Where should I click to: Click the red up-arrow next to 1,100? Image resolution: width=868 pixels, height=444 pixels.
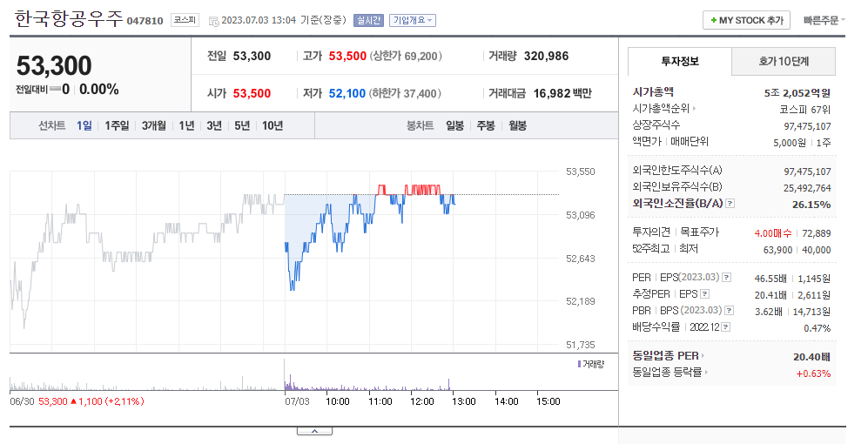tap(72, 401)
